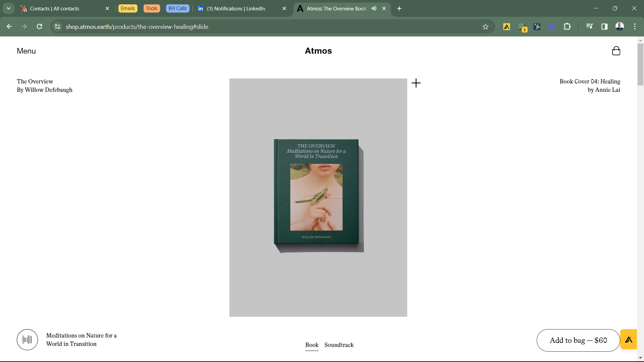The image size is (644, 362).
Task: Click the scrollbar up arrow
Action: (x=640, y=40)
